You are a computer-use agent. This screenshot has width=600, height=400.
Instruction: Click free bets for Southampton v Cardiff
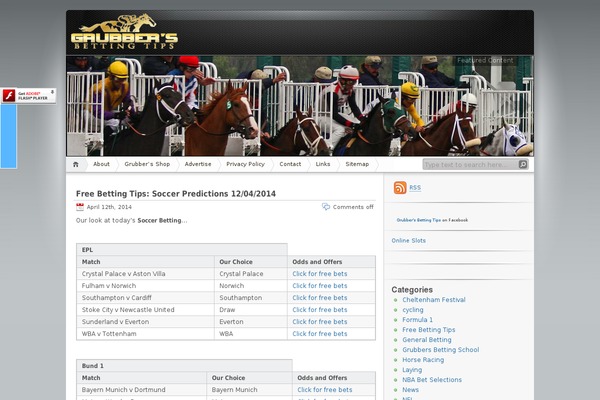(x=320, y=298)
